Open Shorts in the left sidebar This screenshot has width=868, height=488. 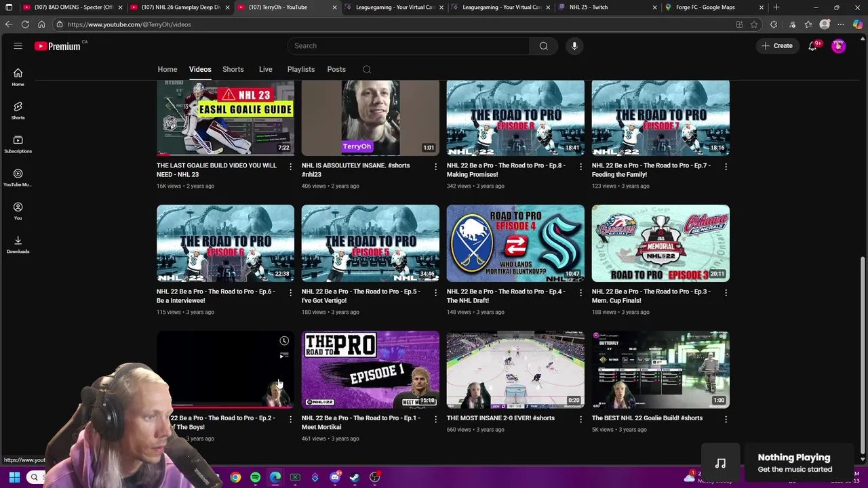click(18, 110)
